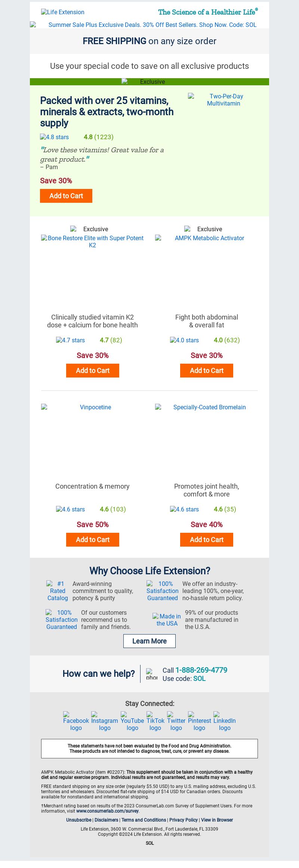Open the Facebook logo link
Image resolution: width=299 pixels, height=868 pixels.
click(x=76, y=721)
